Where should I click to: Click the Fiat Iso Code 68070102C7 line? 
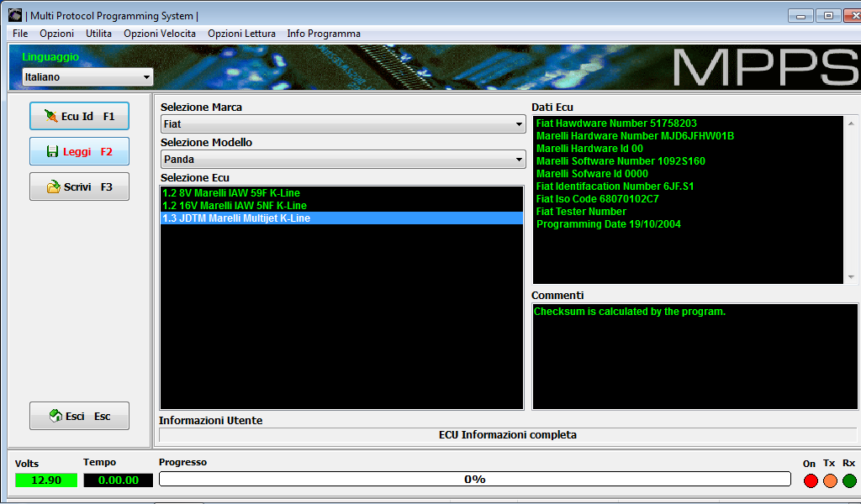(598, 199)
